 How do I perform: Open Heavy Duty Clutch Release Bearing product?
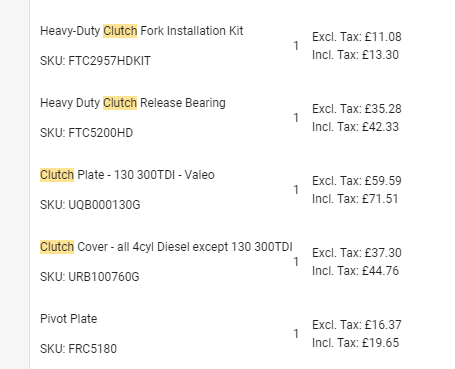[133, 103]
